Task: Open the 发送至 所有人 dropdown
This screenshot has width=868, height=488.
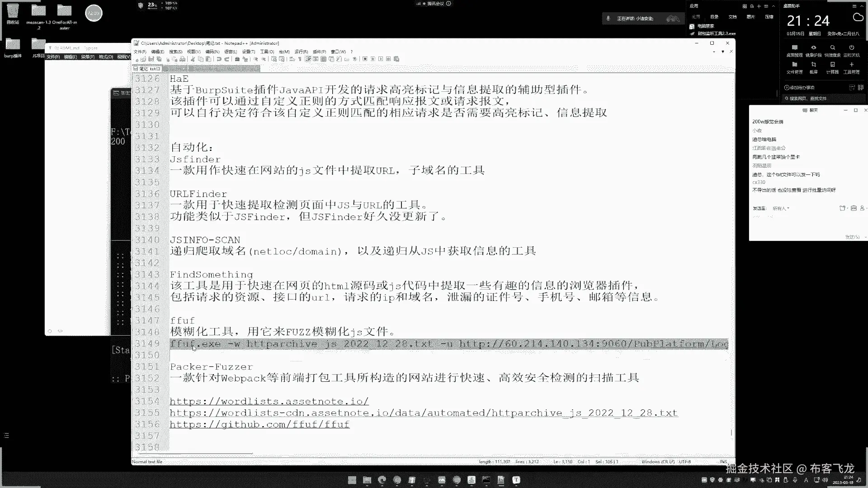Action: (x=781, y=208)
